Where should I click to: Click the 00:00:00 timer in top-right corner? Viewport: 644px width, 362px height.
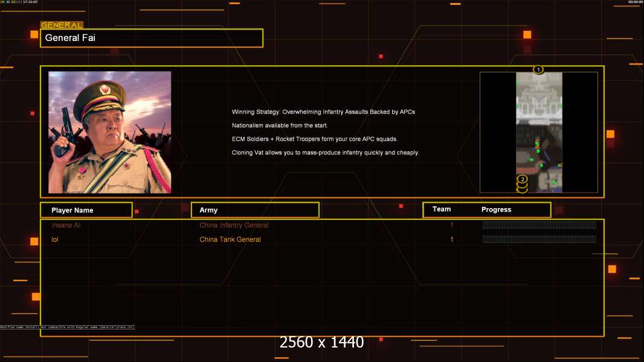(x=636, y=2)
